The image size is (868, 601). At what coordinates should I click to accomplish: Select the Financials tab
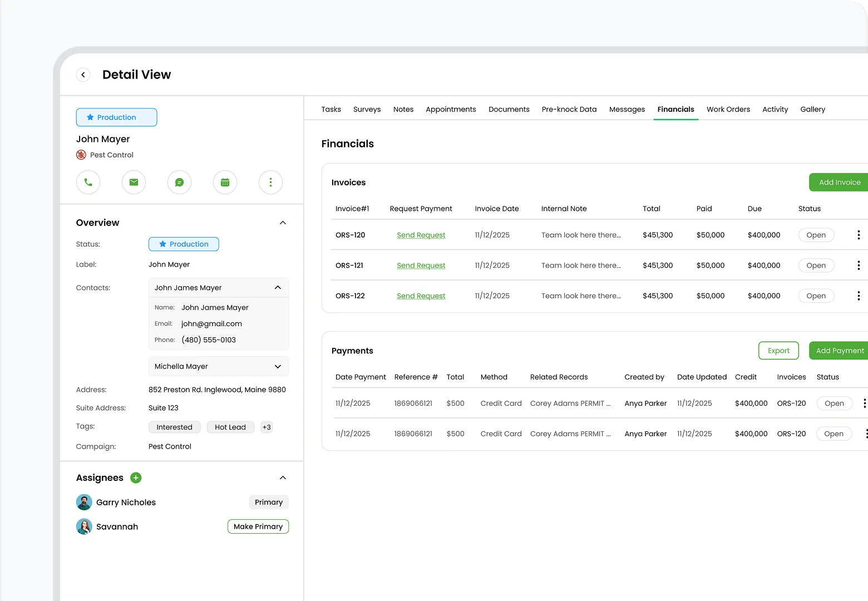(x=676, y=109)
